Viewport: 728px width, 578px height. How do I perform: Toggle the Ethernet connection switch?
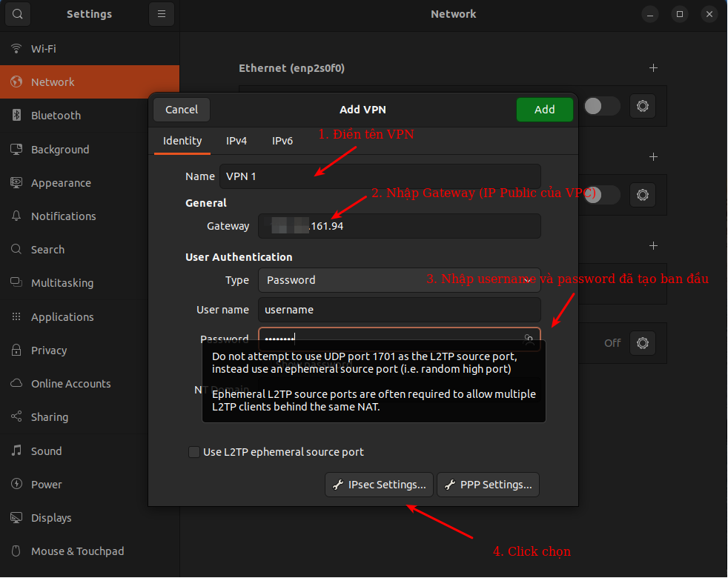602,106
